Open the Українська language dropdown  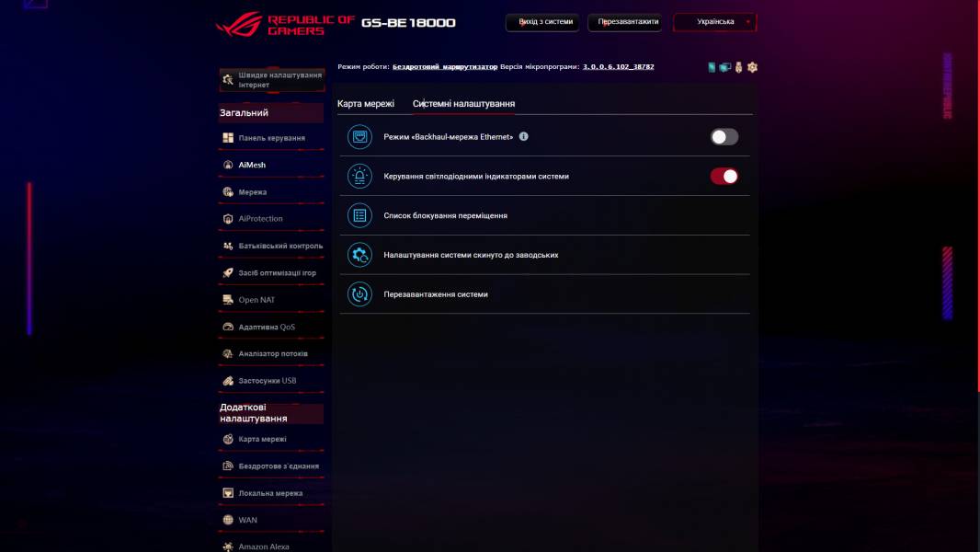coord(712,21)
